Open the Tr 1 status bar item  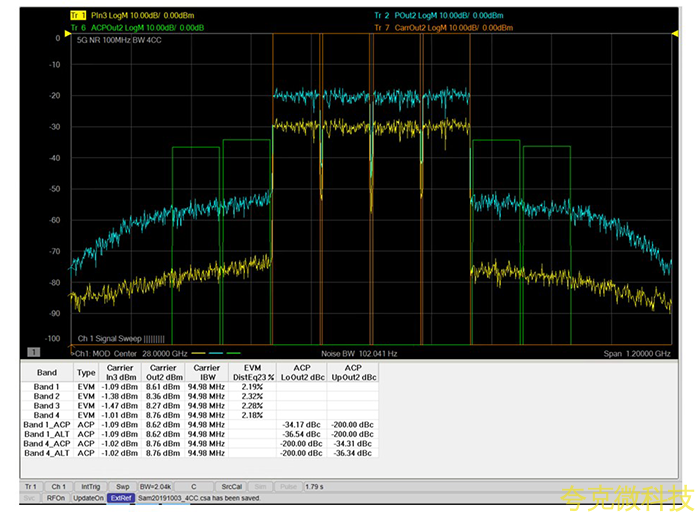[32, 485]
